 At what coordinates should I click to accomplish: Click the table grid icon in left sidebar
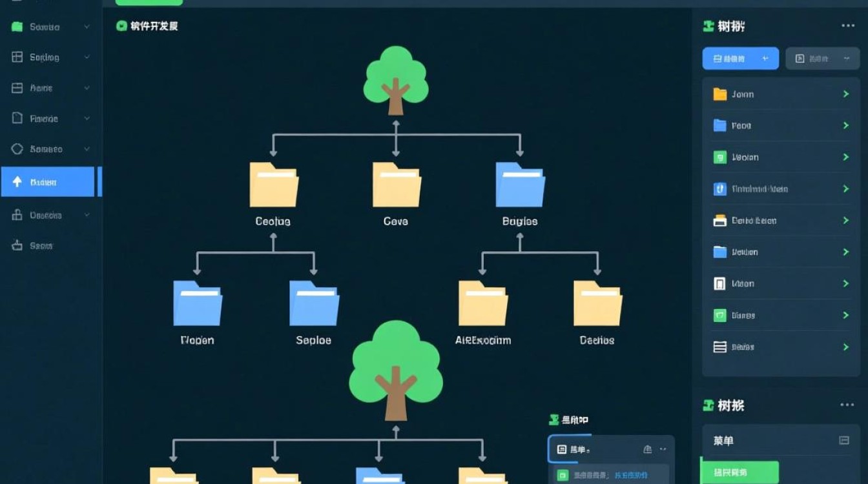17,57
